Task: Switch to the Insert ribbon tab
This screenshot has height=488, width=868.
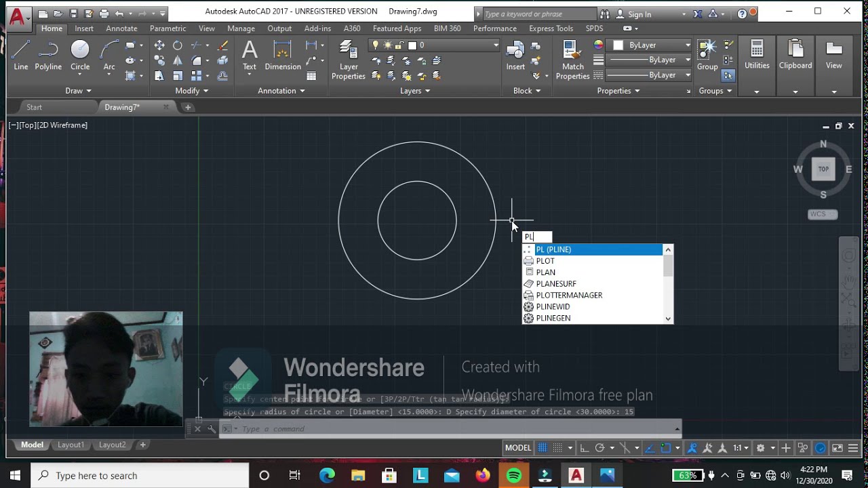Action: tap(84, 28)
